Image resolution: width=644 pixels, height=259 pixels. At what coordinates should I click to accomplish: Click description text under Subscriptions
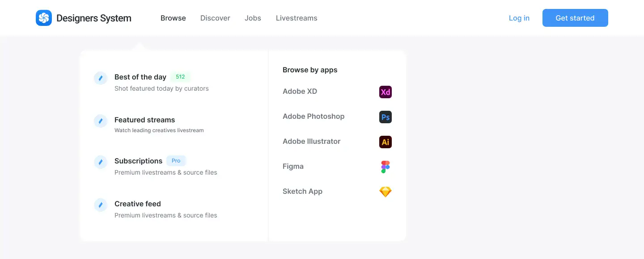coord(166,172)
